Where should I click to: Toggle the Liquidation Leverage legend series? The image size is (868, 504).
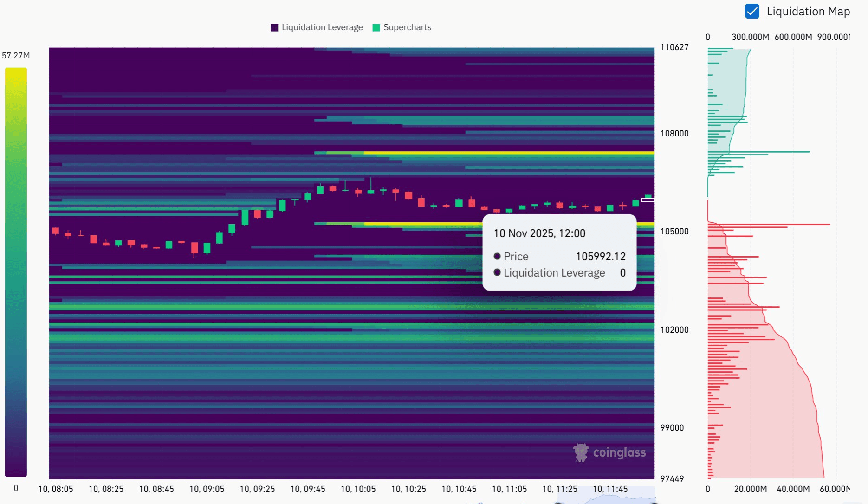click(322, 27)
